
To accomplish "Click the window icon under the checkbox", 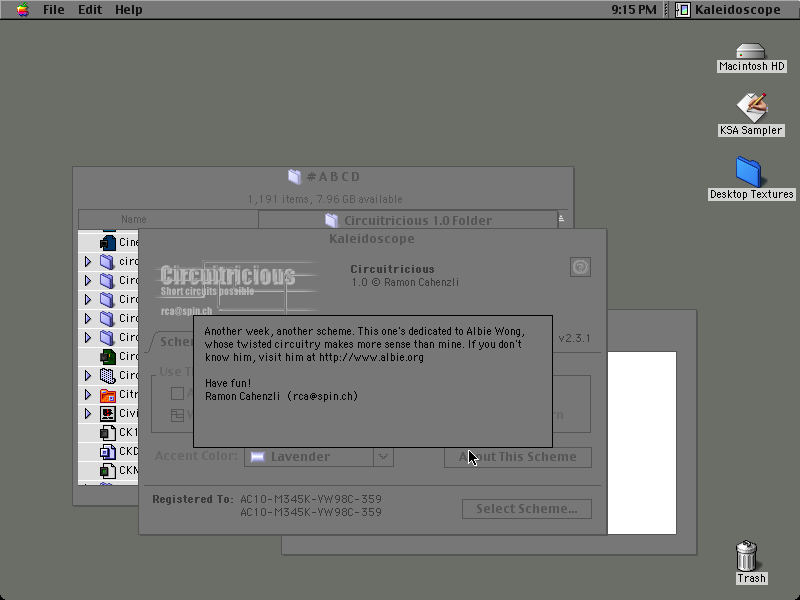I will point(177,415).
